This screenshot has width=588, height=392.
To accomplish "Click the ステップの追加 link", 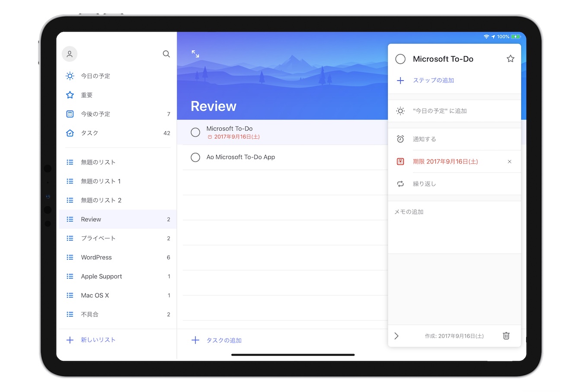I will [x=433, y=80].
